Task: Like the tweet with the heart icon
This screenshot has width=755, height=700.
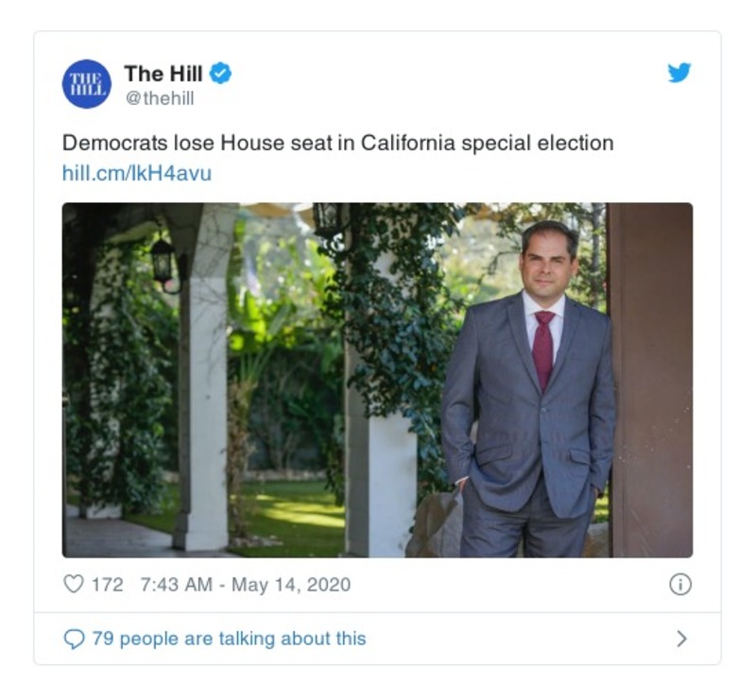Action: click(73, 585)
